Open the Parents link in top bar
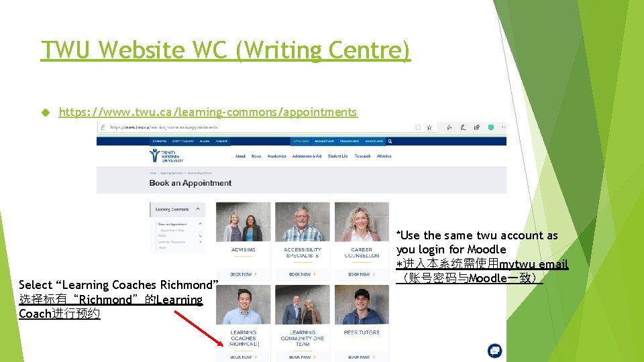The height and width of the screenshot is (362, 644). (x=221, y=141)
